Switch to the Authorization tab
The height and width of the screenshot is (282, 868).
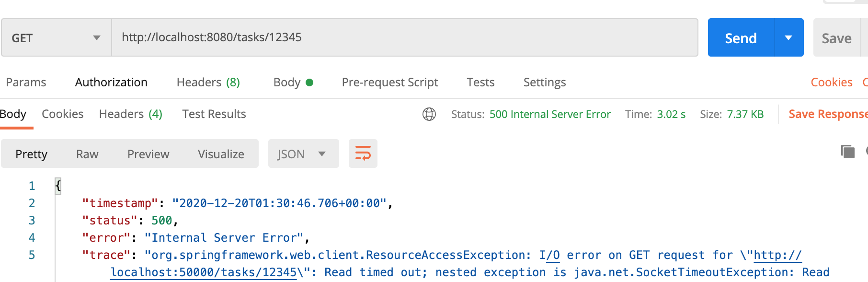tap(111, 82)
